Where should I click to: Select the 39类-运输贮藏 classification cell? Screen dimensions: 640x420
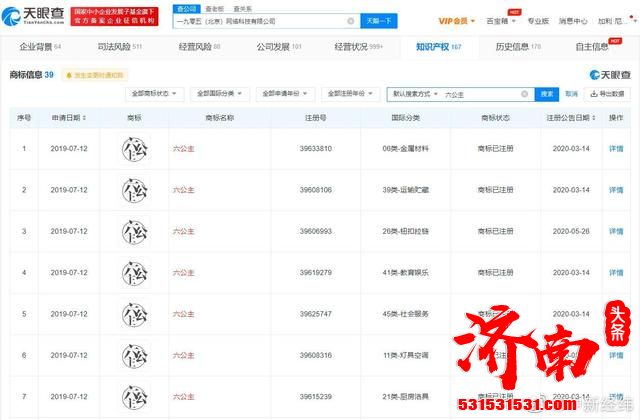tap(405, 190)
